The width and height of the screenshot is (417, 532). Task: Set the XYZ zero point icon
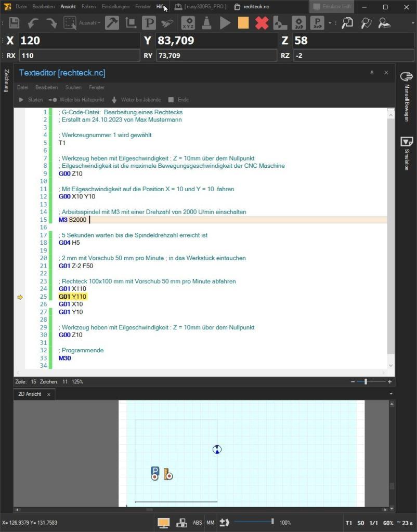point(188,23)
